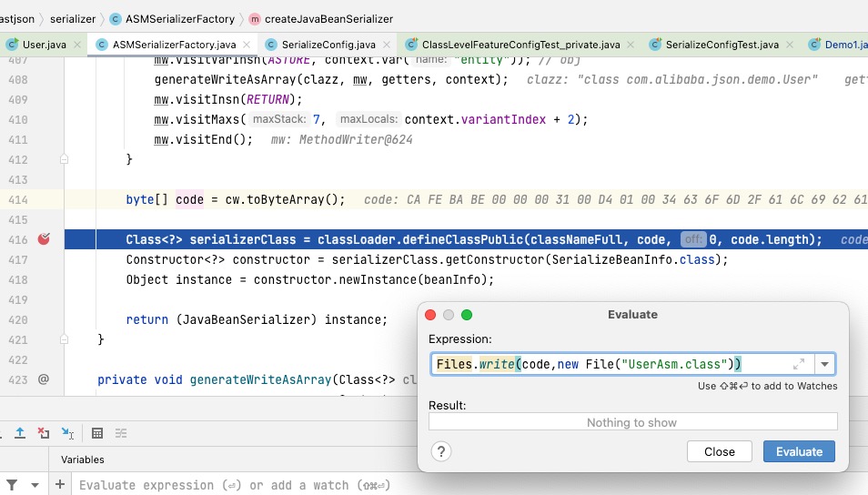Screen dimensions: 868x495
Task: Open the ClassLevelFeatureConfigTest_private.java tab
Action: click(521, 45)
